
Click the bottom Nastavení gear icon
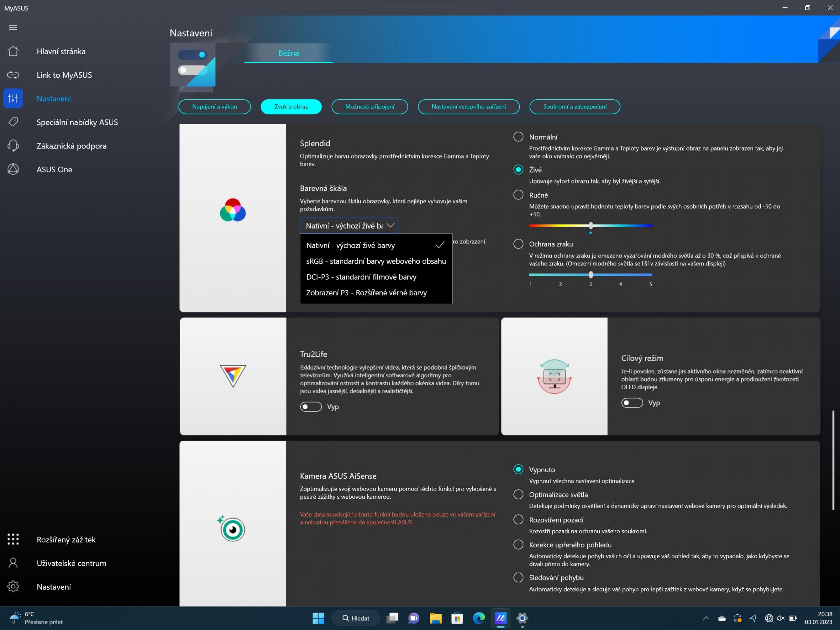(x=13, y=586)
